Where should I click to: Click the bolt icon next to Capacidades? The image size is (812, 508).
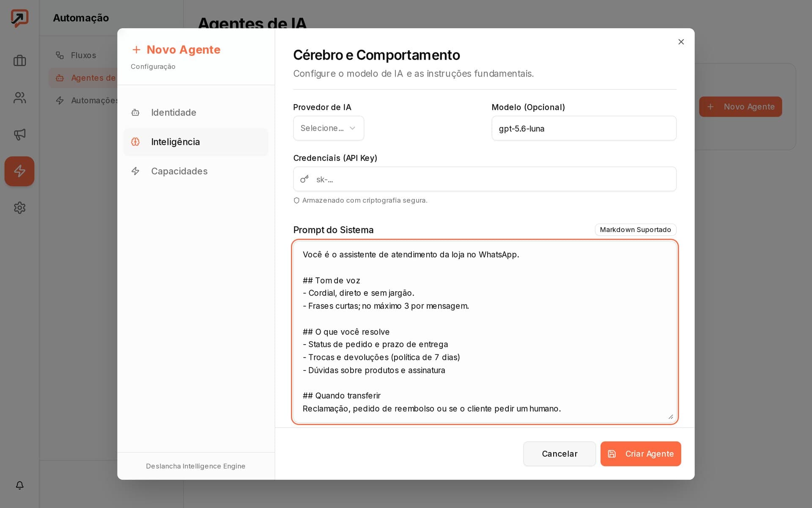pos(135,171)
